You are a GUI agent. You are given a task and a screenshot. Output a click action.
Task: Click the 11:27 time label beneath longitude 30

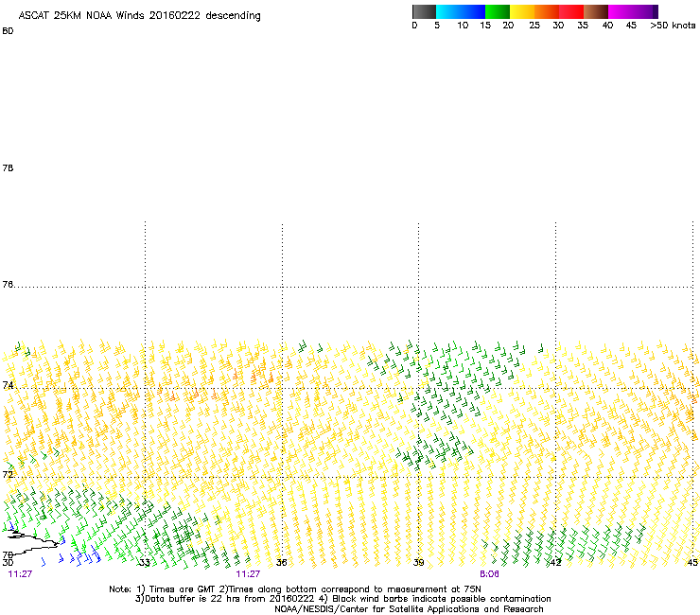[20, 574]
